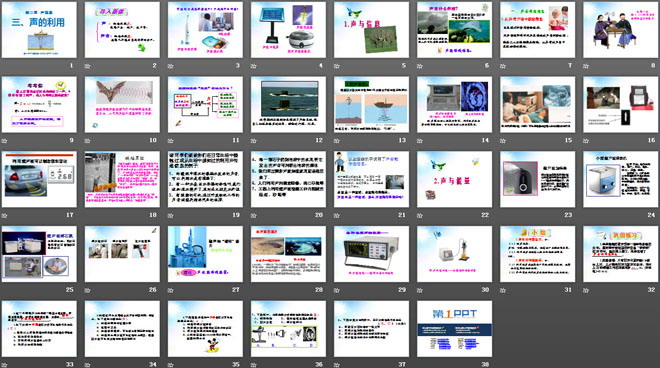Select slide 36 thumbnail with pictures A to D

coord(288,328)
